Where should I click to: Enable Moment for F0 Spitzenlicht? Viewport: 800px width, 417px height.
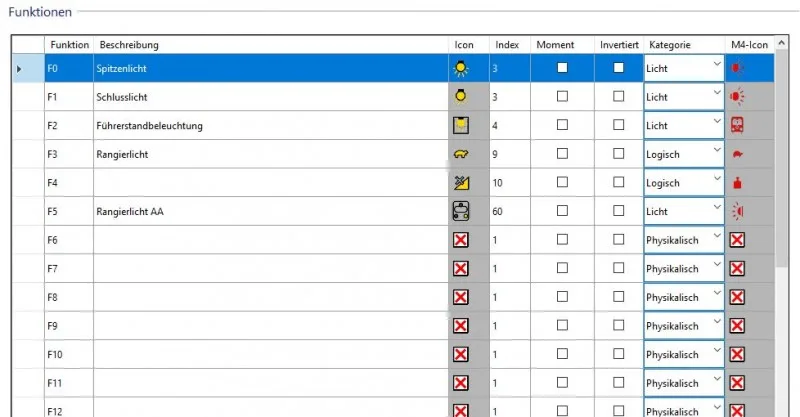click(562, 67)
